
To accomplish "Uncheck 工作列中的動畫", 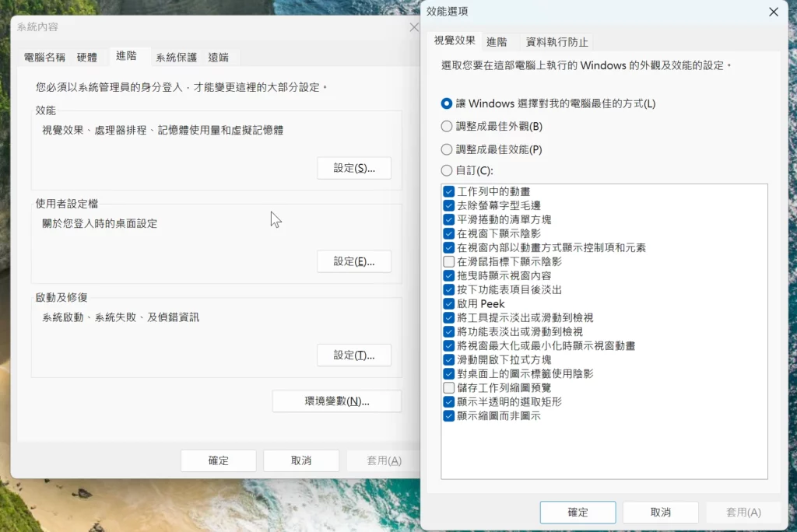I will [449, 191].
